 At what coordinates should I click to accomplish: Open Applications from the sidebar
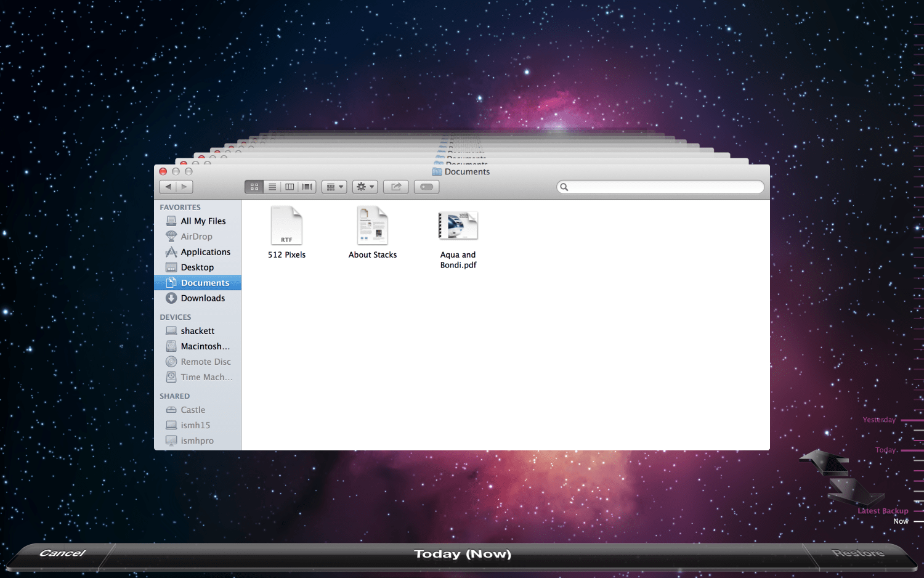coord(205,252)
